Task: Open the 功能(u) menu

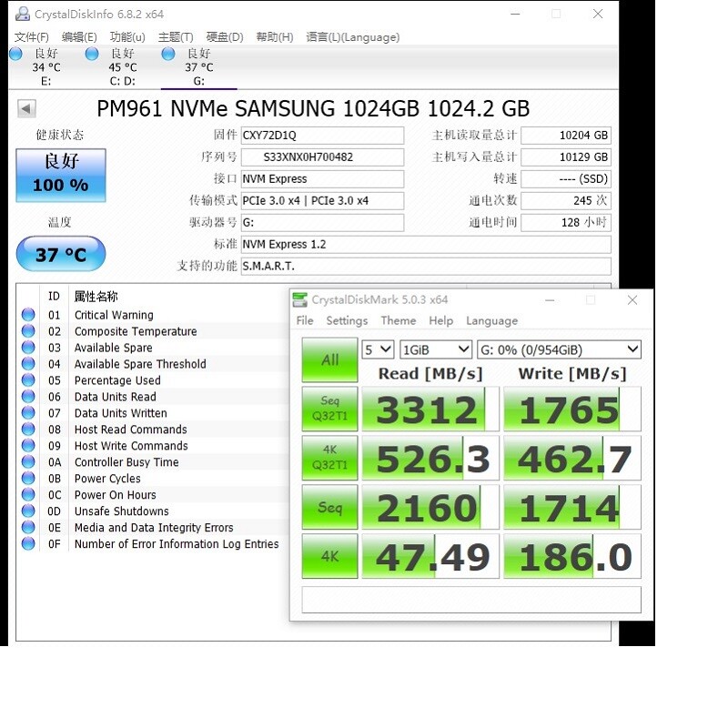Action: pyautogui.click(x=127, y=37)
